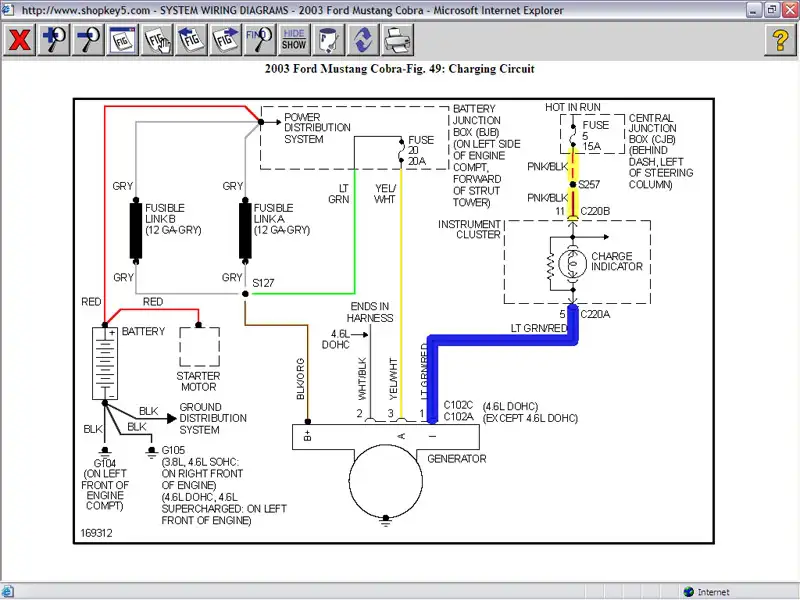Viewport: 800px width, 600px height.
Task: Zoom in with the plus magnifier
Action: (54, 39)
